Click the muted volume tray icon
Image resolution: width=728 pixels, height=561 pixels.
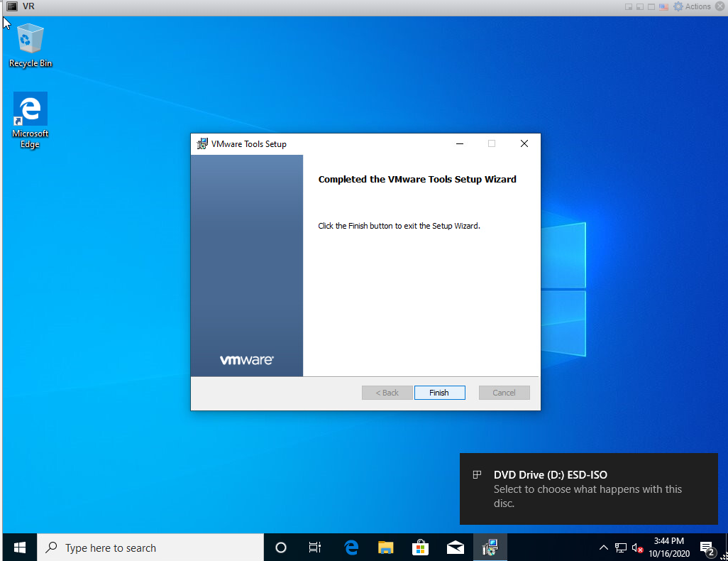tap(637, 548)
